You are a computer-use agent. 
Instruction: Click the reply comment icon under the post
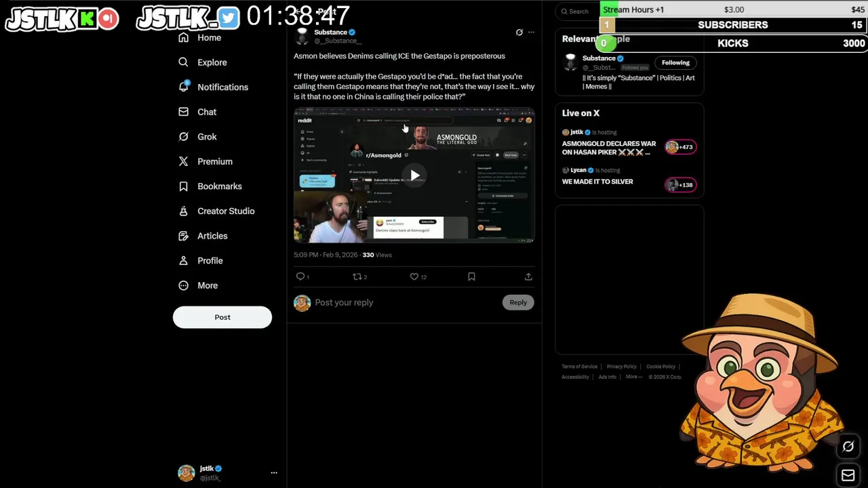tap(300, 277)
